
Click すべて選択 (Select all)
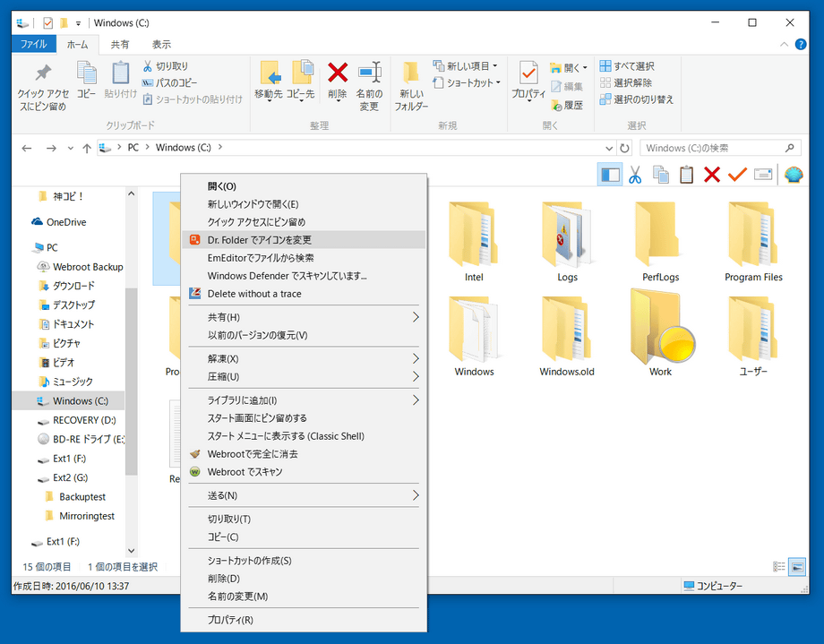tap(627, 66)
